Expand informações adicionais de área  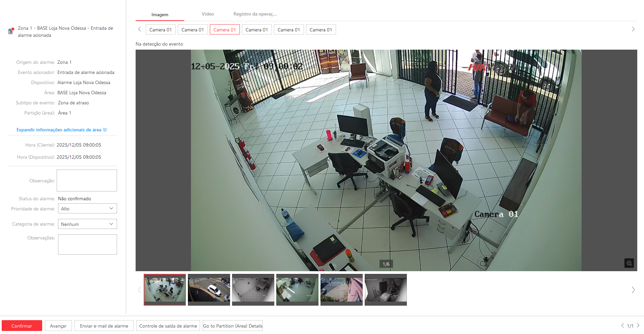62,130
